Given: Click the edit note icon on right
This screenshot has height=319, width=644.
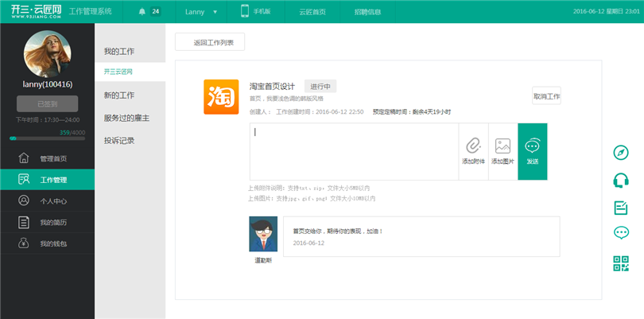Looking at the screenshot, I should pyautogui.click(x=621, y=208).
